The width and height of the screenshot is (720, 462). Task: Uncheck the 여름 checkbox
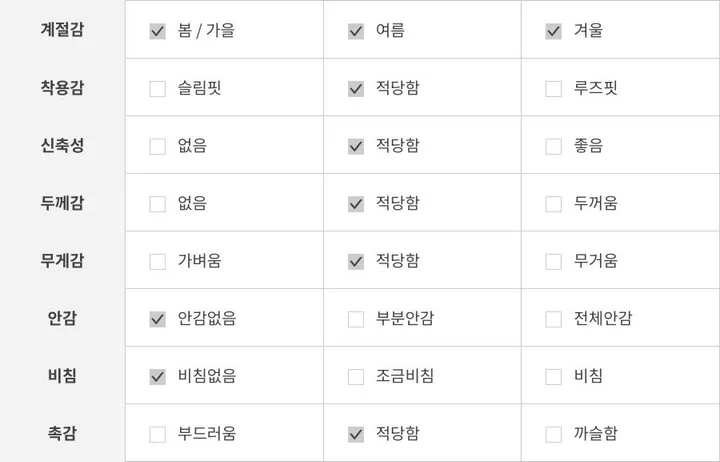(356, 31)
